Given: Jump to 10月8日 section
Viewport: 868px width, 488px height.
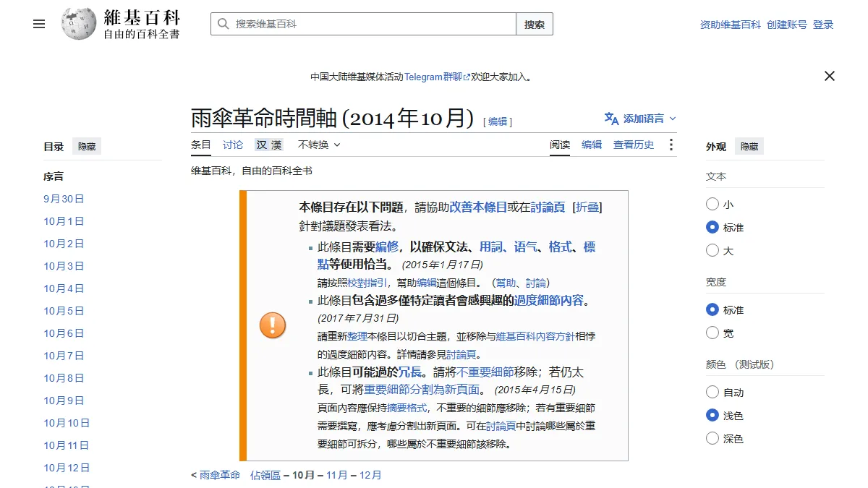Looking at the screenshot, I should pyautogui.click(x=64, y=378).
